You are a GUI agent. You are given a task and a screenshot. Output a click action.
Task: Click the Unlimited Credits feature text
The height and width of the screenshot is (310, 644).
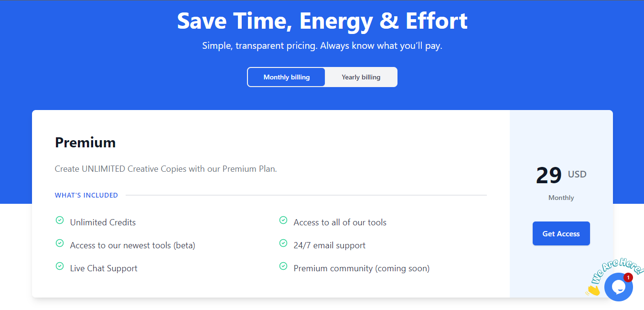point(103,222)
